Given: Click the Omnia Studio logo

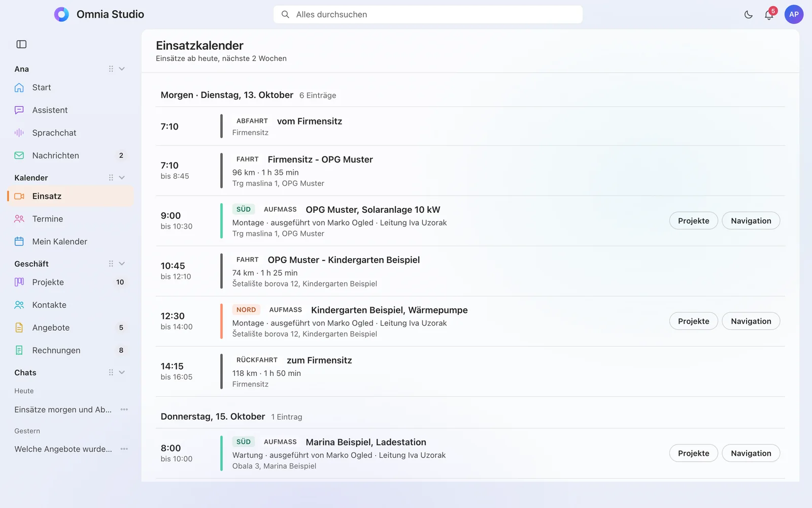Looking at the screenshot, I should click(x=61, y=14).
